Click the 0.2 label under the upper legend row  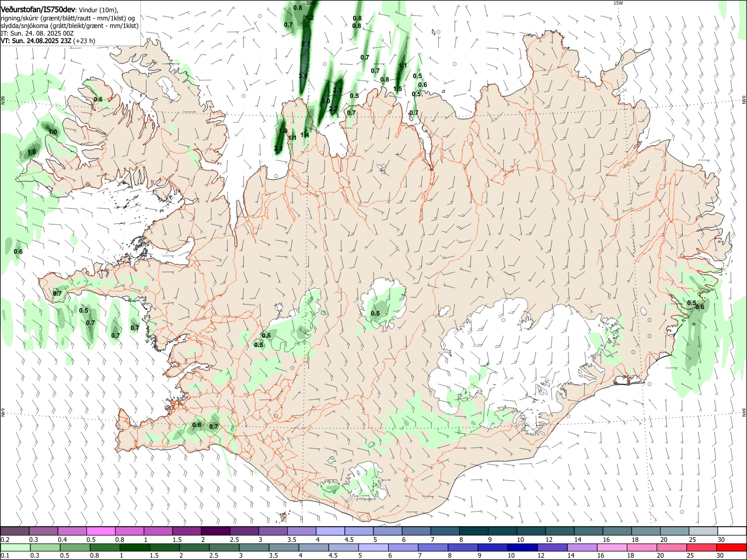(5, 540)
